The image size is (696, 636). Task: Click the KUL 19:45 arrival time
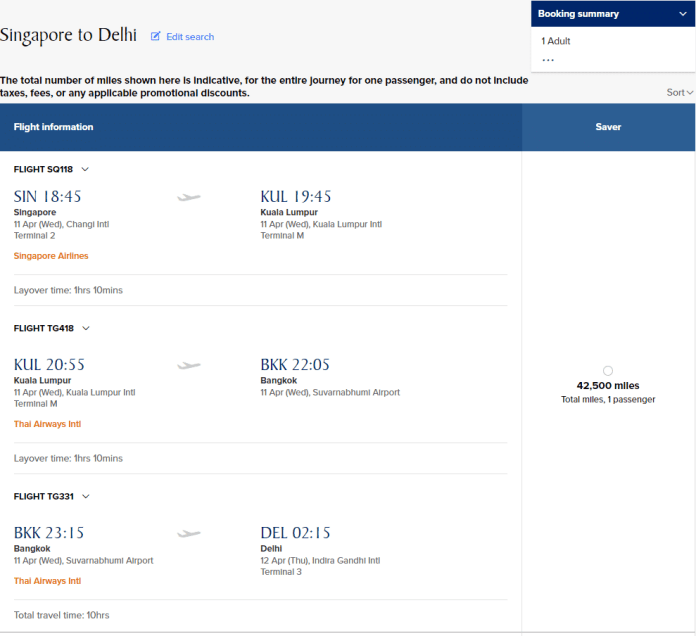(x=296, y=196)
